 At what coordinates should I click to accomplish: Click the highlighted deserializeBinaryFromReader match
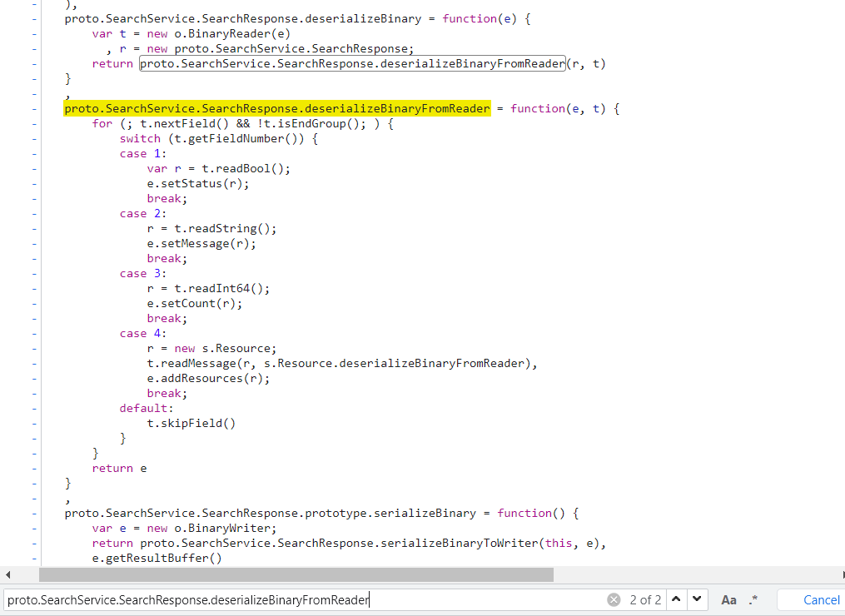pyautogui.click(x=277, y=108)
